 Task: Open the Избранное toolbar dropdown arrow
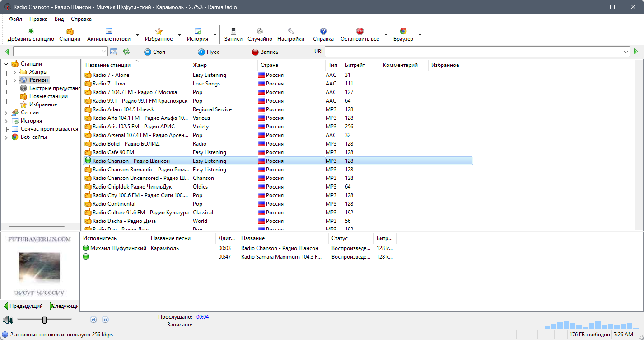[179, 35]
